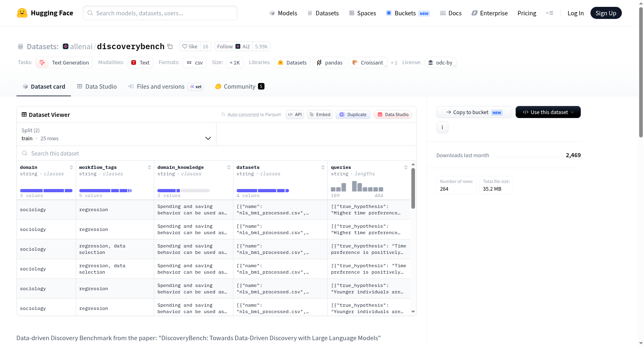Go to Datasets in the top navigation

click(x=323, y=13)
